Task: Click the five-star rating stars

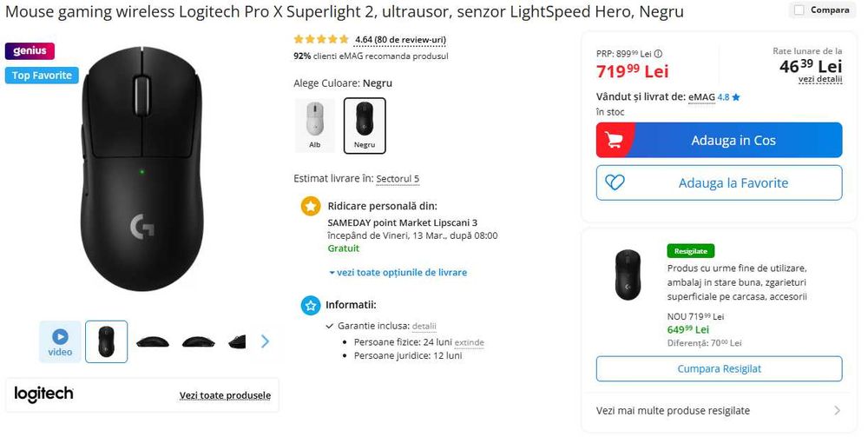Action: click(321, 39)
